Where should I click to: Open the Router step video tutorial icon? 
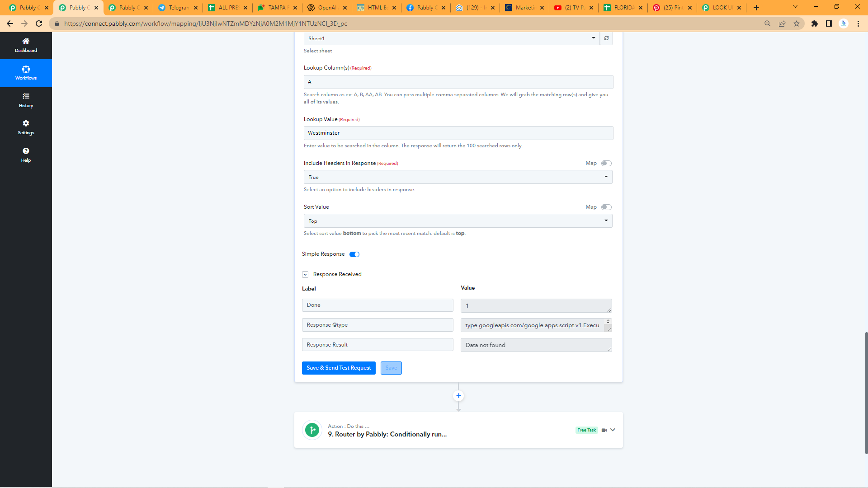tap(604, 430)
